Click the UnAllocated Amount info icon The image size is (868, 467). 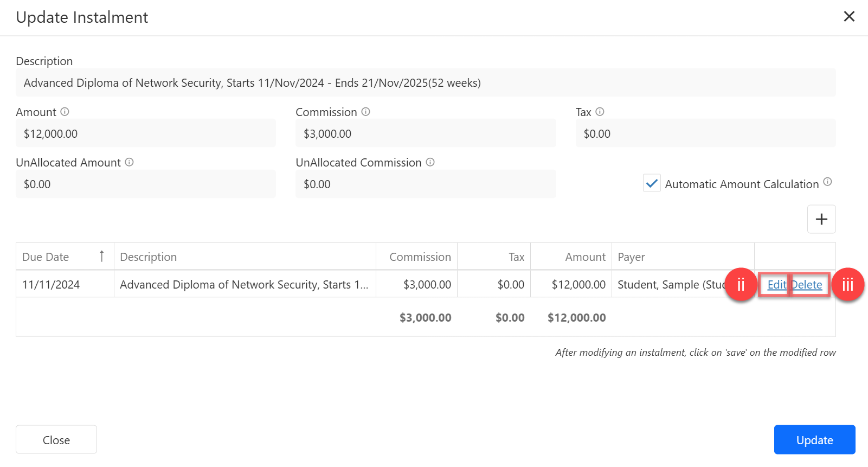pos(129,162)
